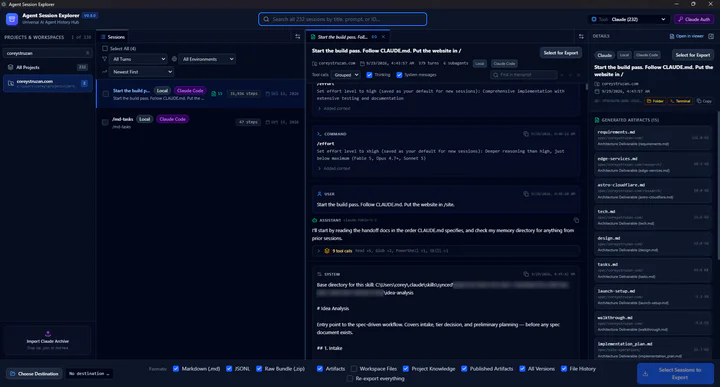The height and width of the screenshot is (387, 720).
Task: Select the coreystruzan.com project
Action: click(x=48, y=83)
